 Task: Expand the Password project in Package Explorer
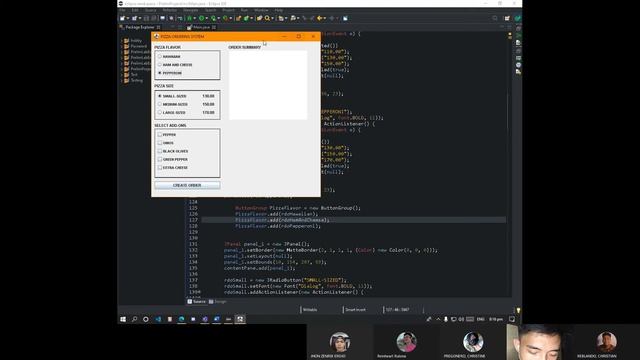pyautogui.click(x=122, y=46)
